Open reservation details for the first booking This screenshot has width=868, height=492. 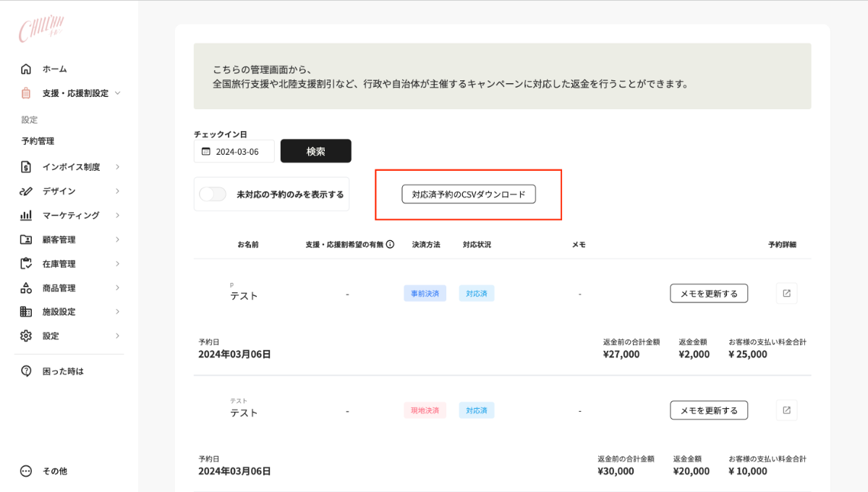786,293
